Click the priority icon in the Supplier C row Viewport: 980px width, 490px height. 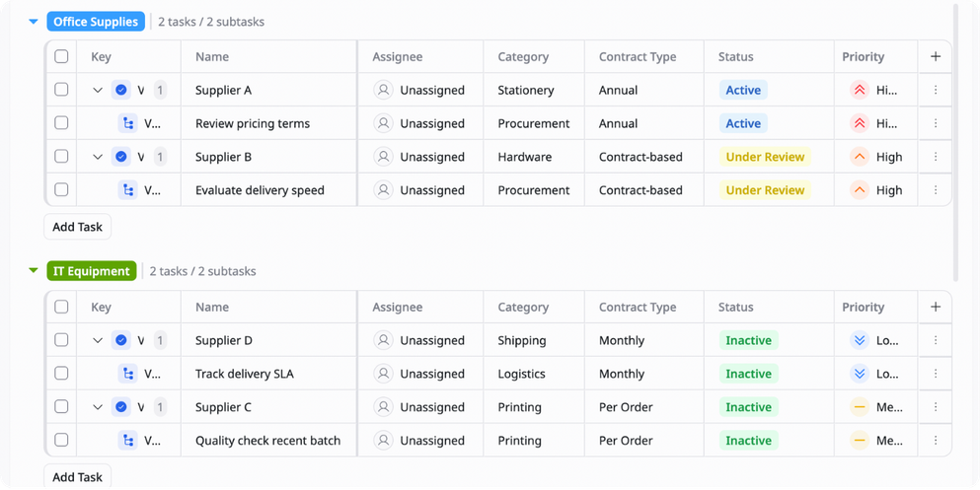click(x=860, y=407)
